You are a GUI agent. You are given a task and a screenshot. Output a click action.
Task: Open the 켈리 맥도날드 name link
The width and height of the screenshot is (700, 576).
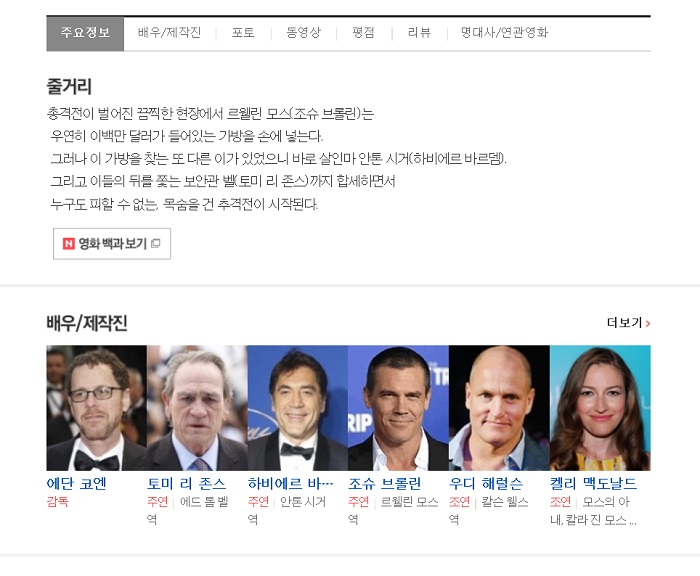coord(593,484)
